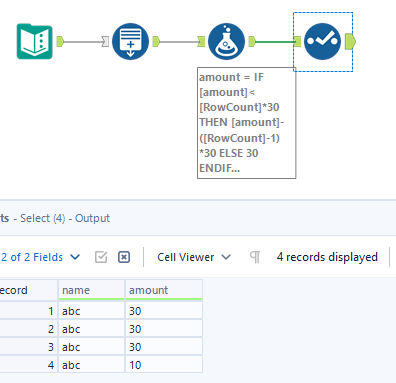Click output anchor of Generate Rows tool

tap(156, 41)
